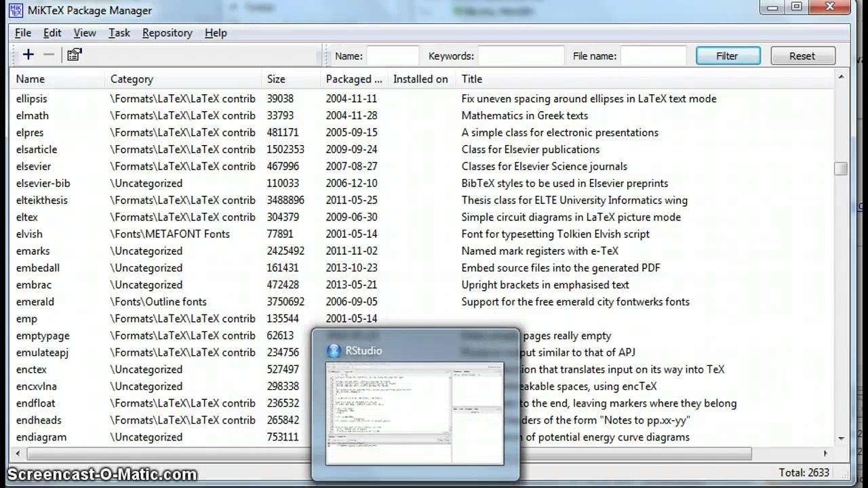Click 'Mathematics in Greek texts' title
The width and height of the screenshot is (868, 488).
(x=525, y=115)
